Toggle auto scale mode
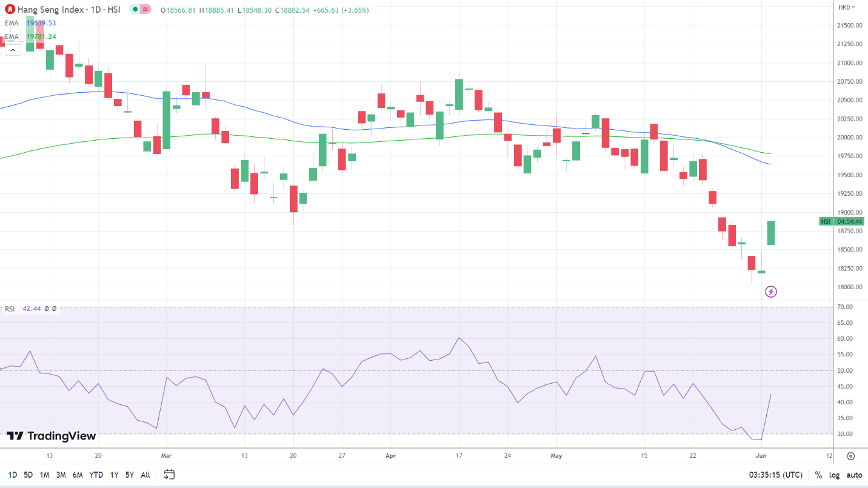The image size is (868, 488). pyautogui.click(x=854, y=475)
